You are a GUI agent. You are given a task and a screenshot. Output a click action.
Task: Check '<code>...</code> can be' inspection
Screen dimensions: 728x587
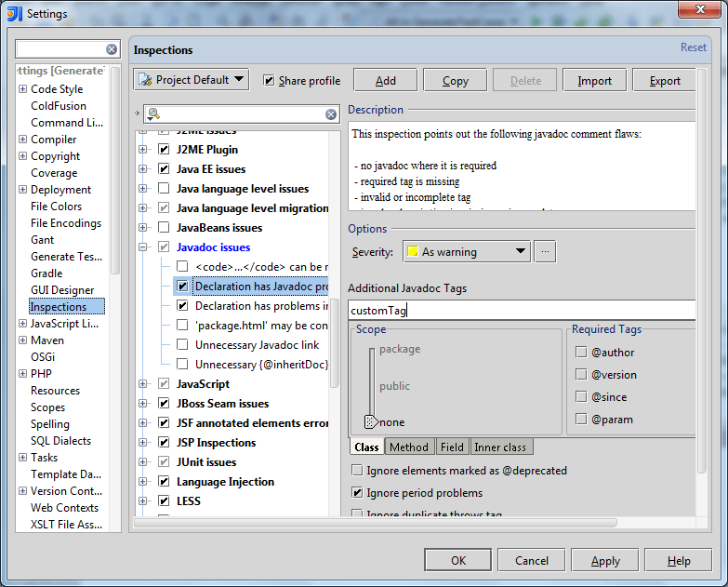(182, 266)
